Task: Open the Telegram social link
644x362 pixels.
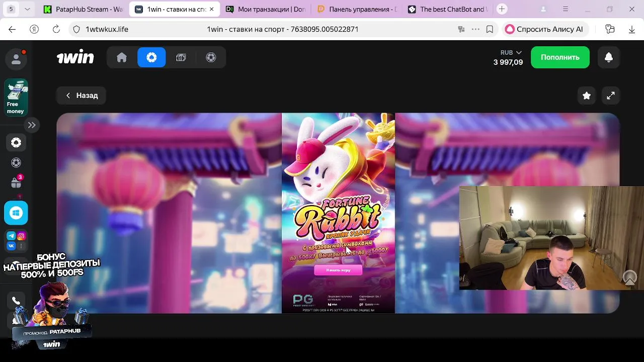Action: [x=11, y=236]
